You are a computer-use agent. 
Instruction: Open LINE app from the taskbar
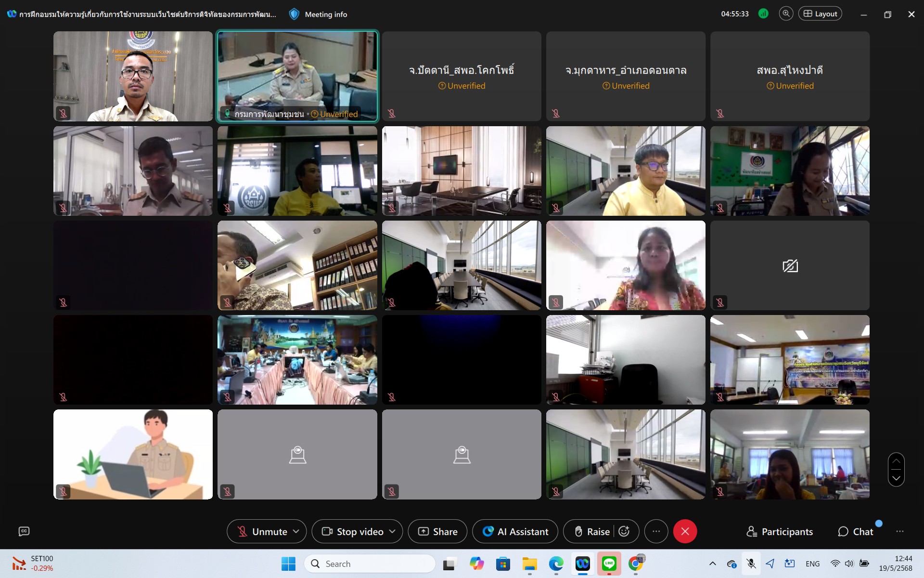[609, 564]
